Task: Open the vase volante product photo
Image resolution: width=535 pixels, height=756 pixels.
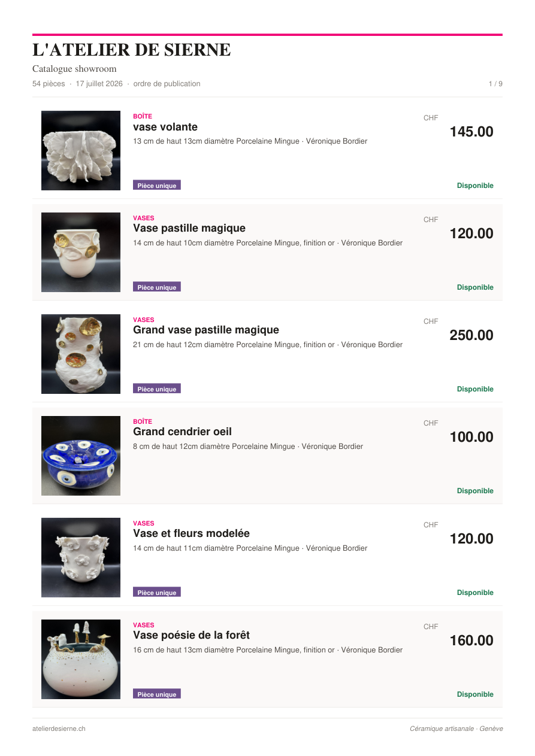Action: pyautogui.click(x=81, y=150)
